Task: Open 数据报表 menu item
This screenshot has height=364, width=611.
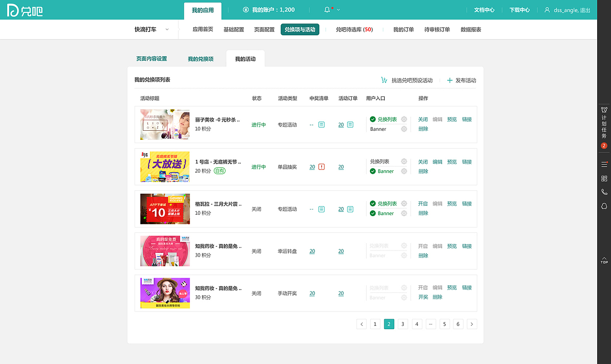Action: (x=471, y=30)
